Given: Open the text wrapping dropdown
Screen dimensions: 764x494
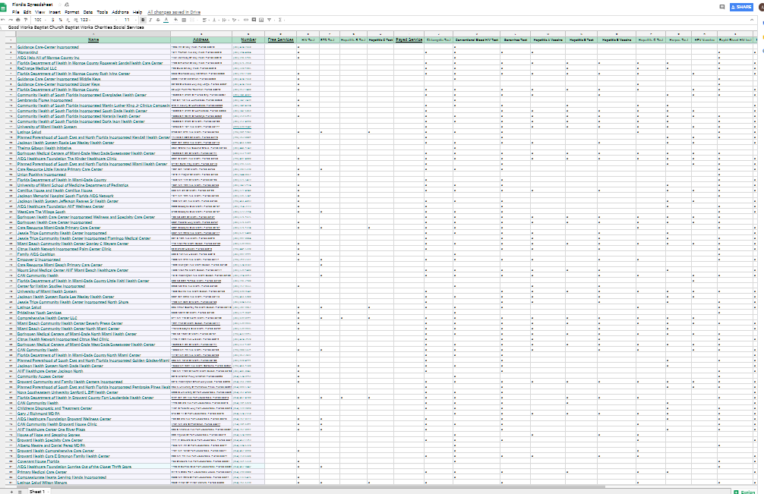Looking at the screenshot, I should coord(225,20).
